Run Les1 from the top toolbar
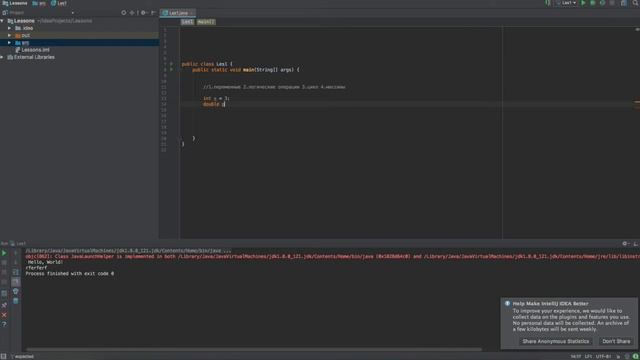Screen dimensions: 640x360 [583, 3]
